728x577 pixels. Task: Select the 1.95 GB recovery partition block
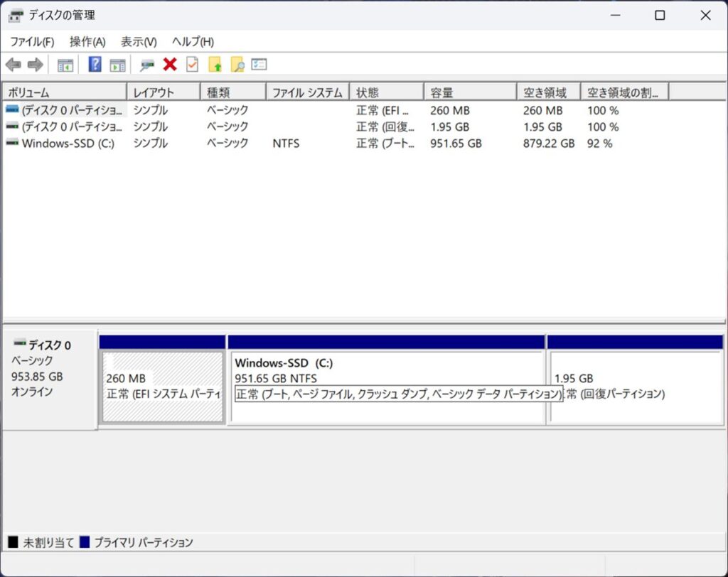(635, 387)
